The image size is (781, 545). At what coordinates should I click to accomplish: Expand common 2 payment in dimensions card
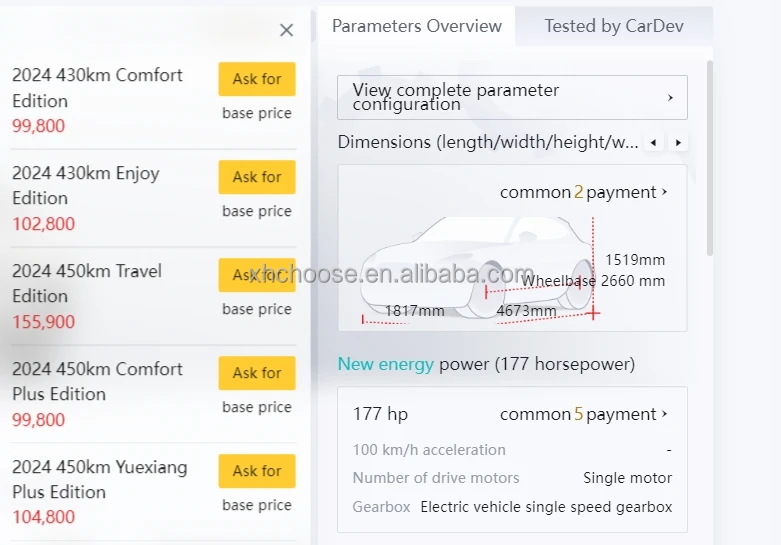pos(583,192)
